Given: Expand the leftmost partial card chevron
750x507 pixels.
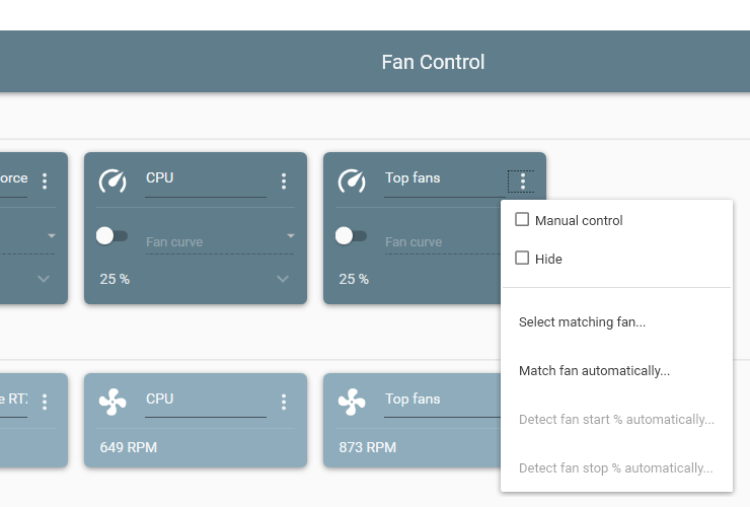Looking at the screenshot, I should (44, 279).
